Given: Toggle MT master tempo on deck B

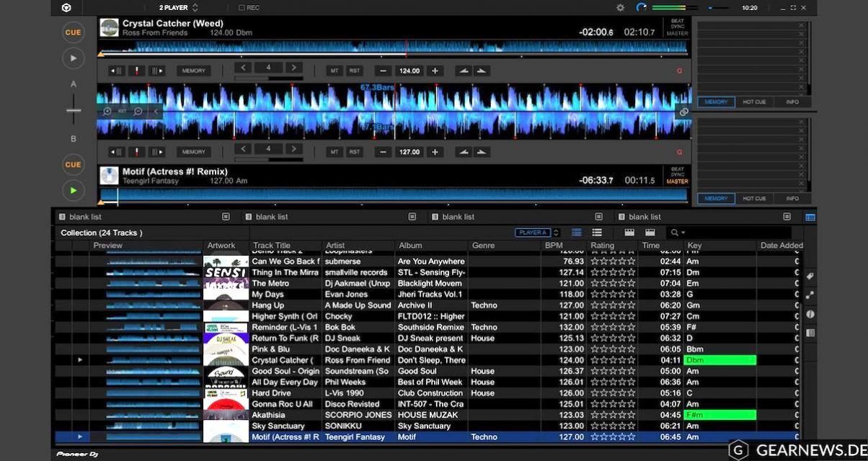Looking at the screenshot, I should [x=334, y=152].
